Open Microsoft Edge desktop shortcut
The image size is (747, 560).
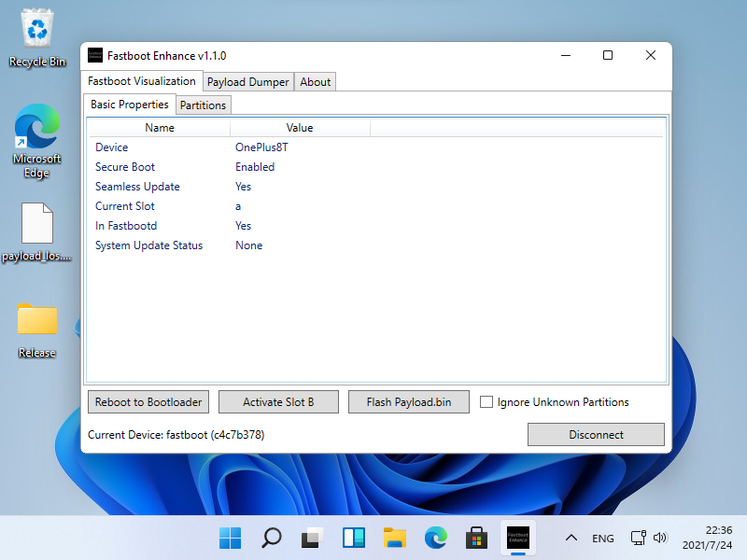[37, 141]
